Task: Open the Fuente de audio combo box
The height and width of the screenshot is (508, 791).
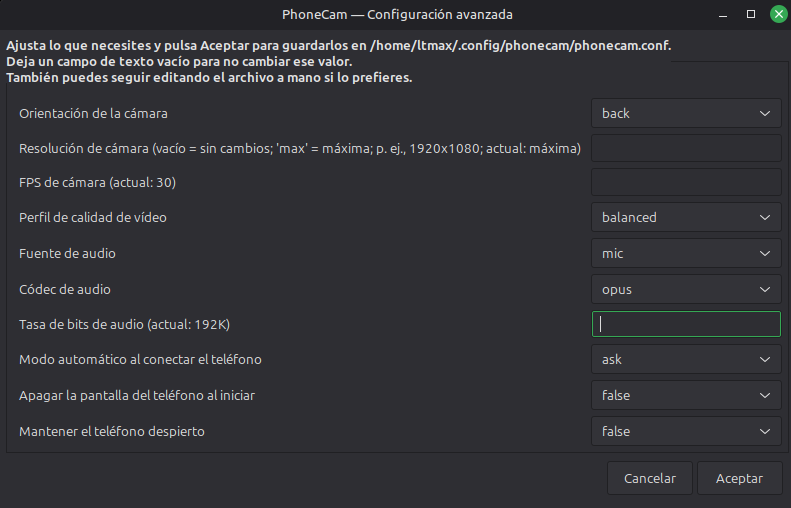Action: [686, 253]
